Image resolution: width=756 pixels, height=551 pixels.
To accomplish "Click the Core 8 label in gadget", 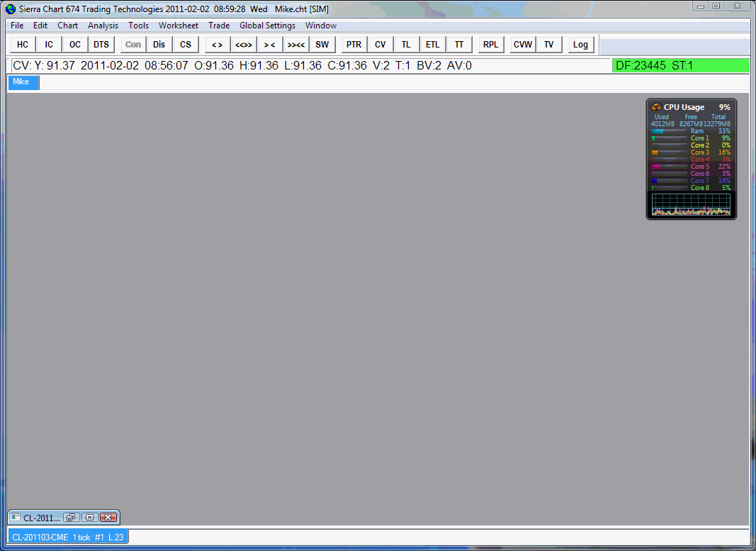I will [x=699, y=188].
